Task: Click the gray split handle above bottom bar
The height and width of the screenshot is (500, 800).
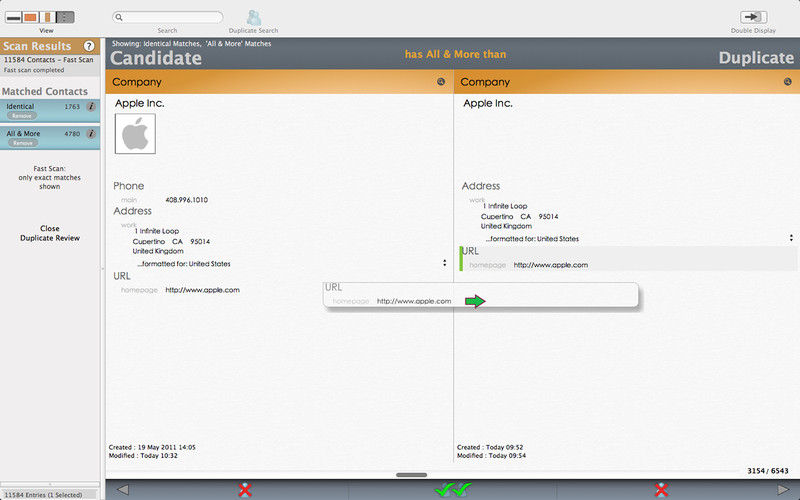Action: tap(411, 475)
